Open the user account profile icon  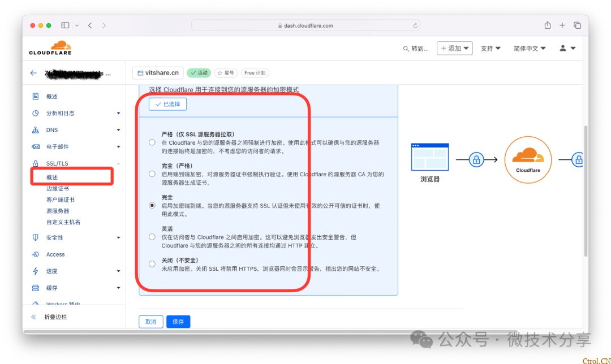tap(567, 49)
